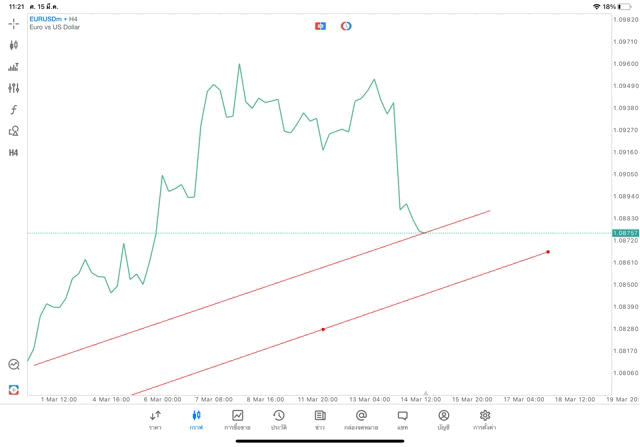Screen dimensions: 640x447
Task: Change chart type via candlestick icon
Action: [x=13, y=45]
